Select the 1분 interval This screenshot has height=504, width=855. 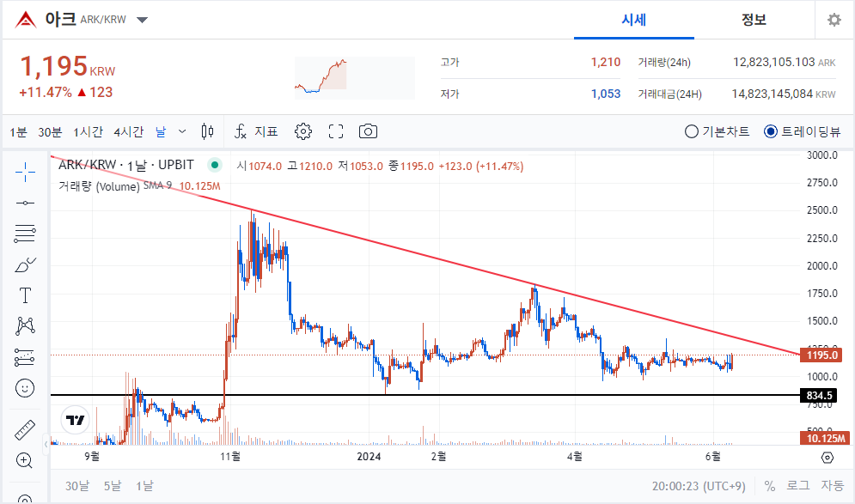(x=18, y=132)
